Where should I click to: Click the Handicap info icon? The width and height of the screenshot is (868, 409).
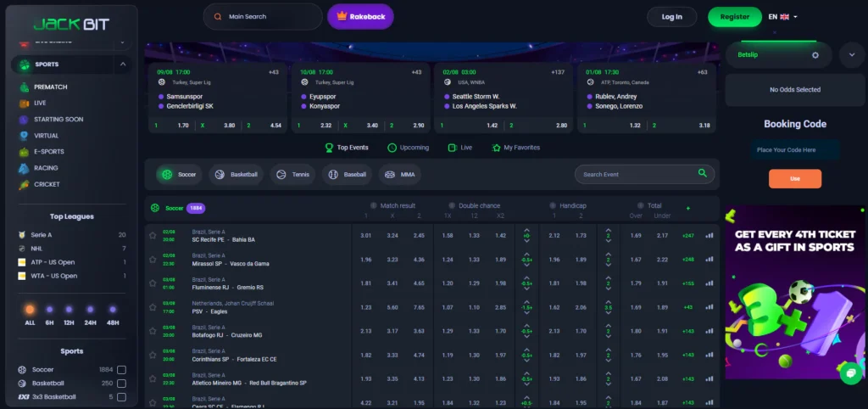click(553, 205)
